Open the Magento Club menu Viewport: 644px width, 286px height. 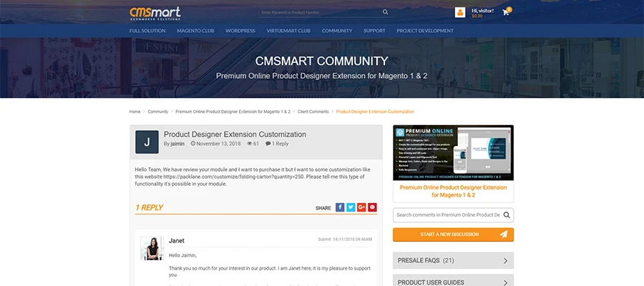pos(198,31)
